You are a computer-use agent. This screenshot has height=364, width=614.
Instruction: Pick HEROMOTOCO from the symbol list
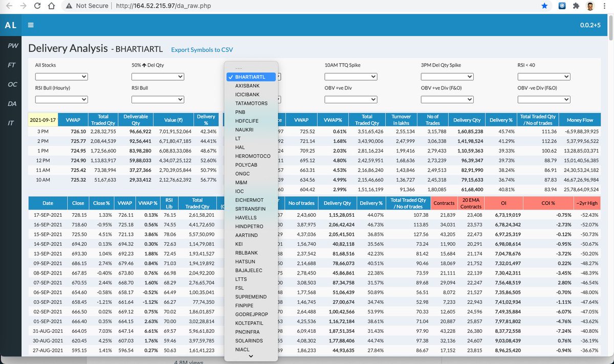click(x=251, y=156)
